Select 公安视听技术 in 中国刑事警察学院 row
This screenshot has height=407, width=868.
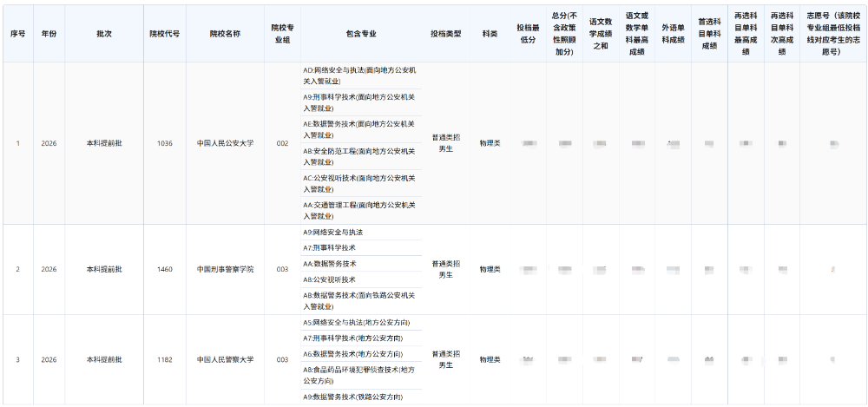[361, 279]
